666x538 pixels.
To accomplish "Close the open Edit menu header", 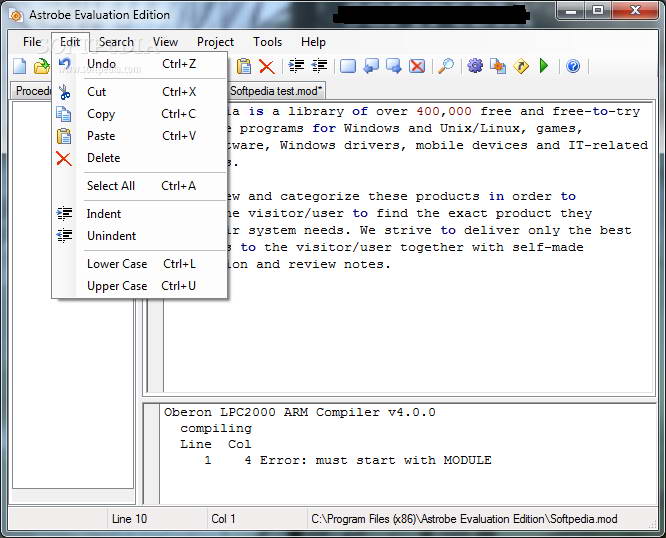I will pos(70,42).
